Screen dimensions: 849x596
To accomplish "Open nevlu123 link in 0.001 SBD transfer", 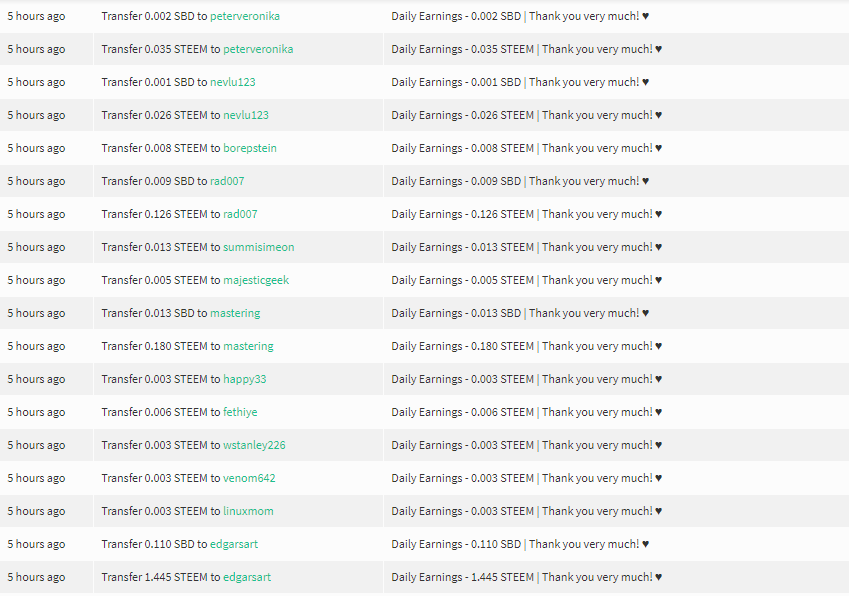I will pyautogui.click(x=233, y=82).
